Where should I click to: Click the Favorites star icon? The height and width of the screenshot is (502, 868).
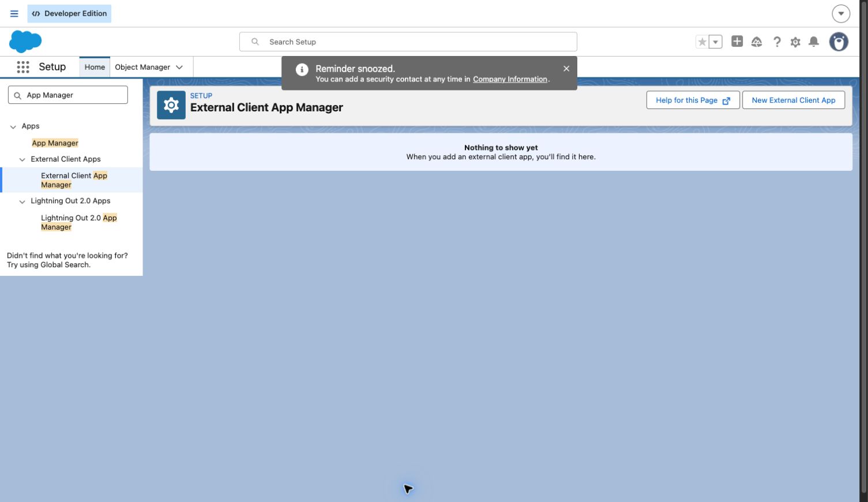pyautogui.click(x=702, y=42)
